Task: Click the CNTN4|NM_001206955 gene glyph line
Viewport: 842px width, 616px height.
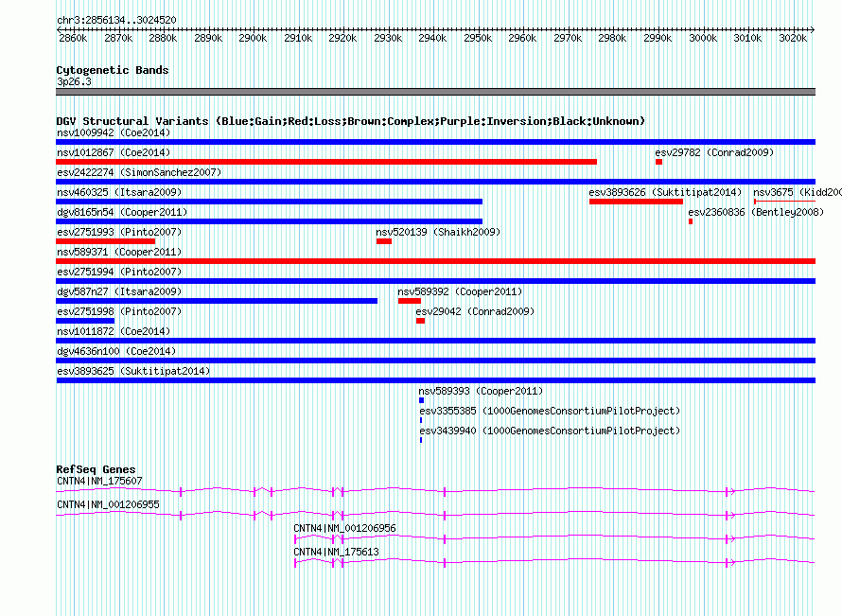Action: tap(435, 515)
